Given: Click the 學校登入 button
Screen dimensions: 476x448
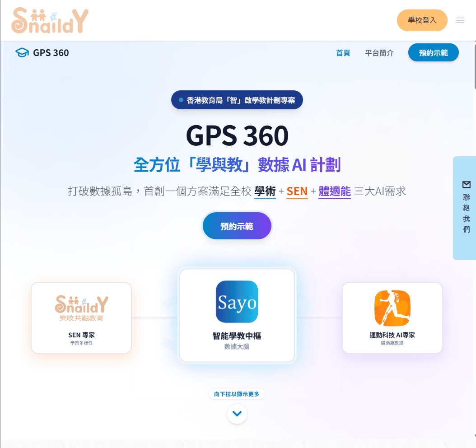Looking at the screenshot, I should coord(422,20).
